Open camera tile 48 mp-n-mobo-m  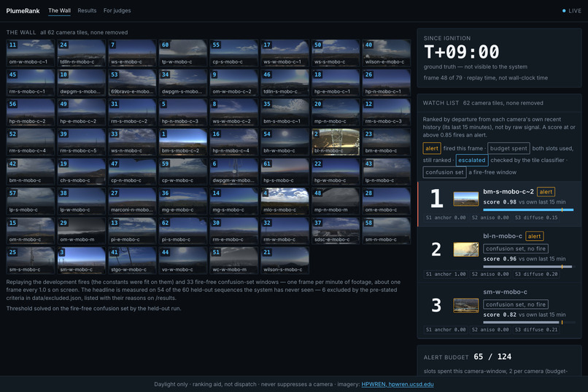coord(336,201)
